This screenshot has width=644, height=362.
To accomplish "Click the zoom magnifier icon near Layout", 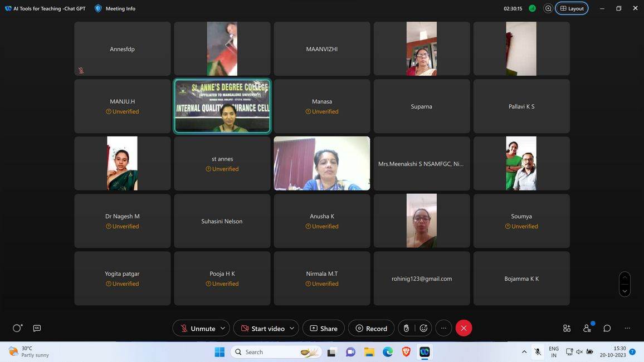I will coord(548,8).
